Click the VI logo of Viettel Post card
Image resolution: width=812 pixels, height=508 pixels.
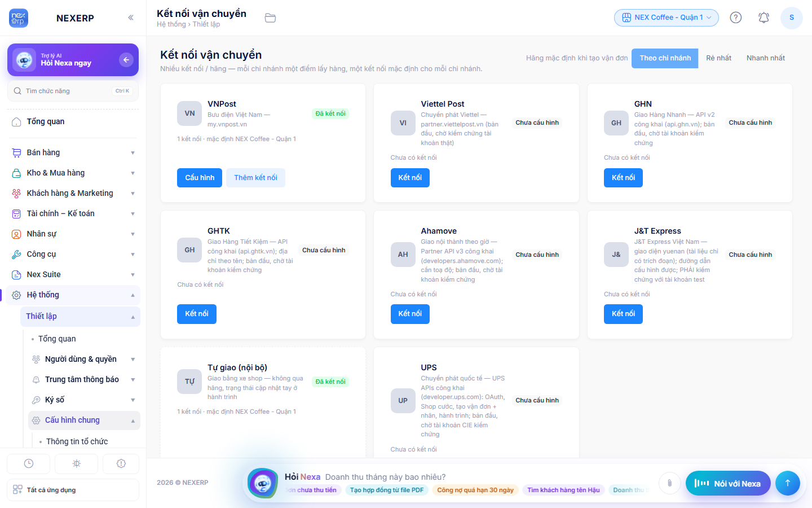coord(403,122)
